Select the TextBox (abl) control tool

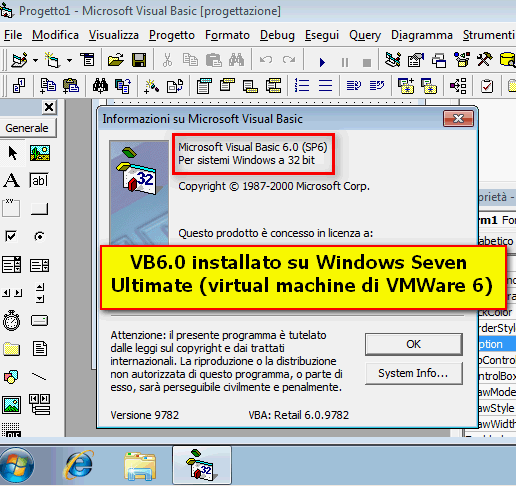pyautogui.click(x=39, y=181)
